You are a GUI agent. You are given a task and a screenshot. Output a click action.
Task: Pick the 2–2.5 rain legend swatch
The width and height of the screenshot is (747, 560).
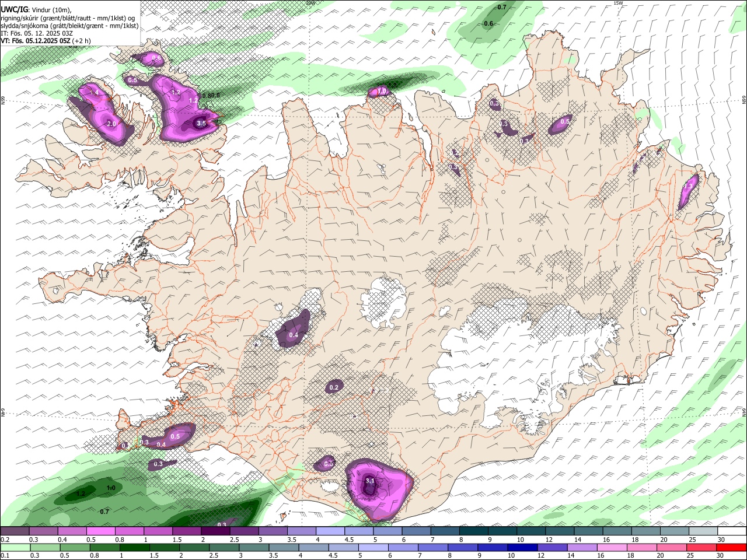point(194,547)
